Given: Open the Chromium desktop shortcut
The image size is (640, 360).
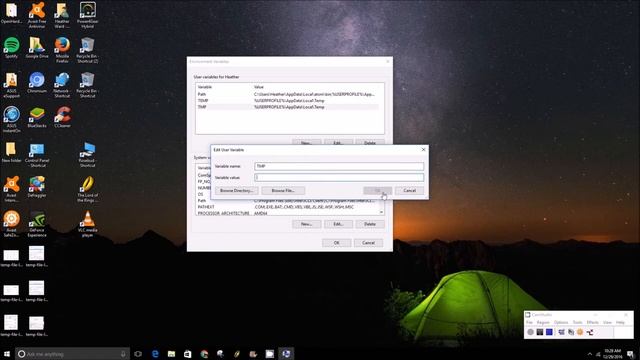Looking at the screenshot, I should pyautogui.click(x=37, y=82).
